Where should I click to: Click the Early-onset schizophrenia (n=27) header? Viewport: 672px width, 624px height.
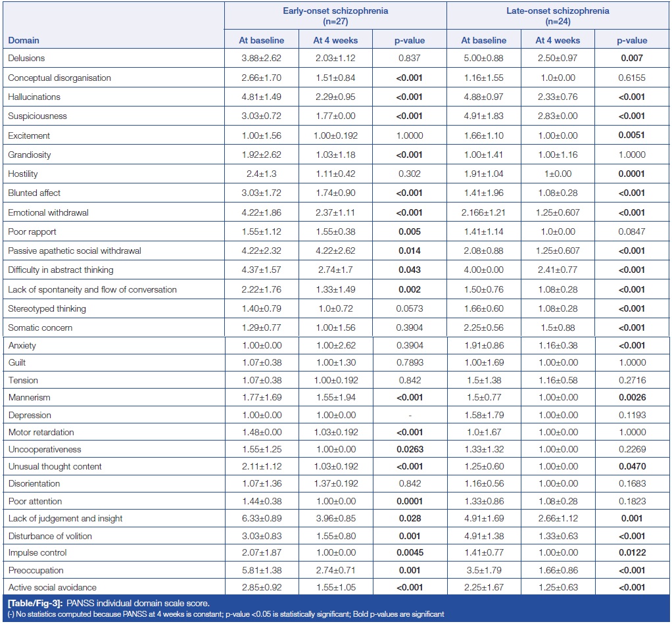335,15
